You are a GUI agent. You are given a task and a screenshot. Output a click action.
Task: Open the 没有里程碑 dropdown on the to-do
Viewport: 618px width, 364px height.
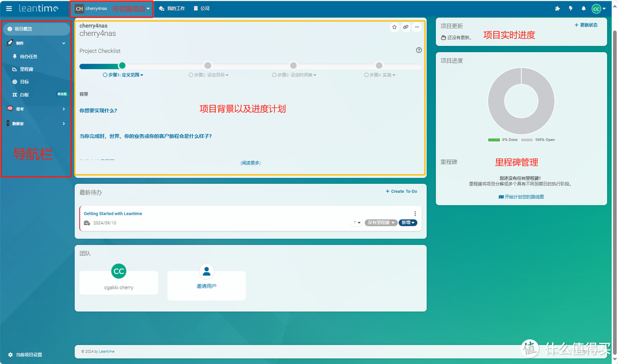[382, 222]
